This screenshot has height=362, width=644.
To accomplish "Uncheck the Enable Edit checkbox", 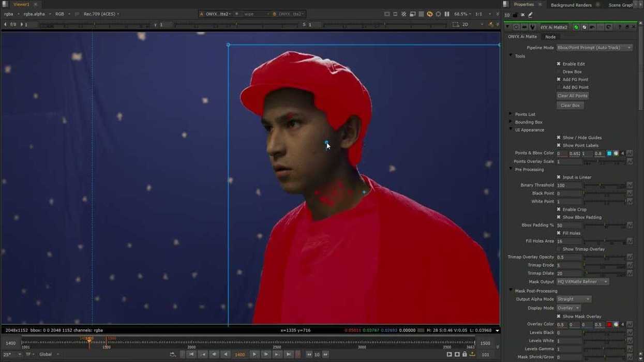I will pyautogui.click(x=559, y=64).
